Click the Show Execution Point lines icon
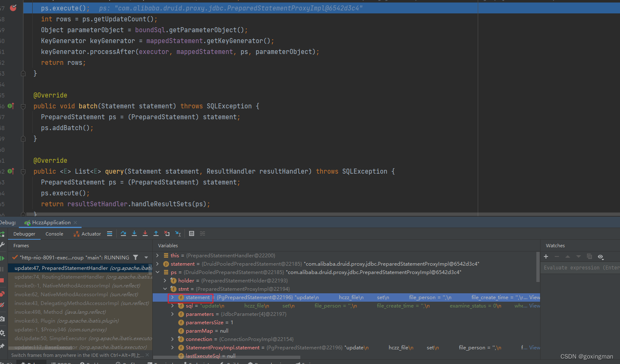The image size is (620, 364). (x=110, y=233)
